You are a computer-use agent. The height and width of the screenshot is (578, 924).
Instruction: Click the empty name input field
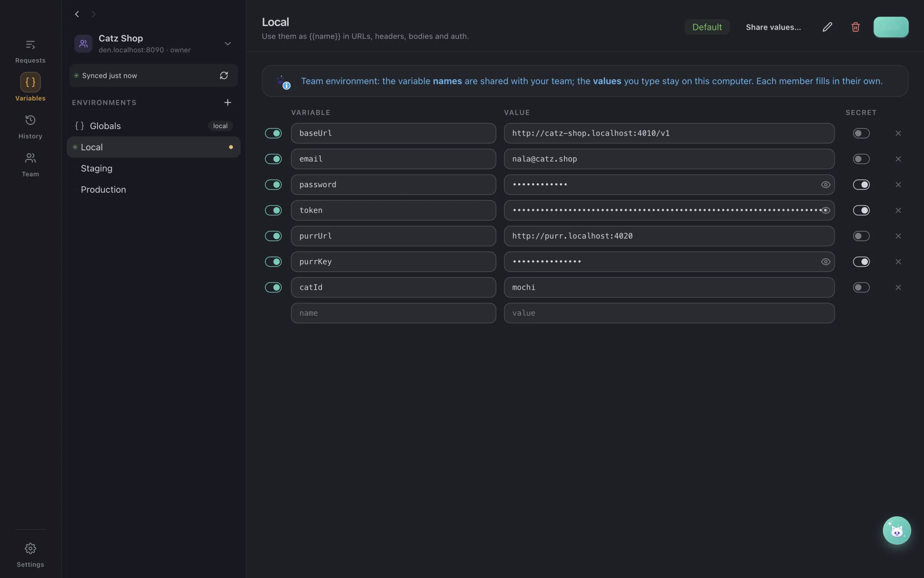[x=393, y=313]
